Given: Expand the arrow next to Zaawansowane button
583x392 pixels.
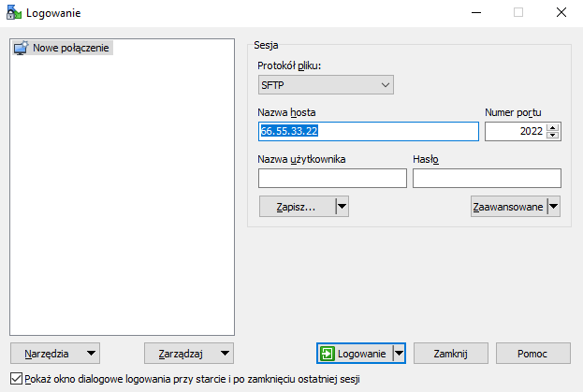Looking at the screenshot, I should [553, 206].
